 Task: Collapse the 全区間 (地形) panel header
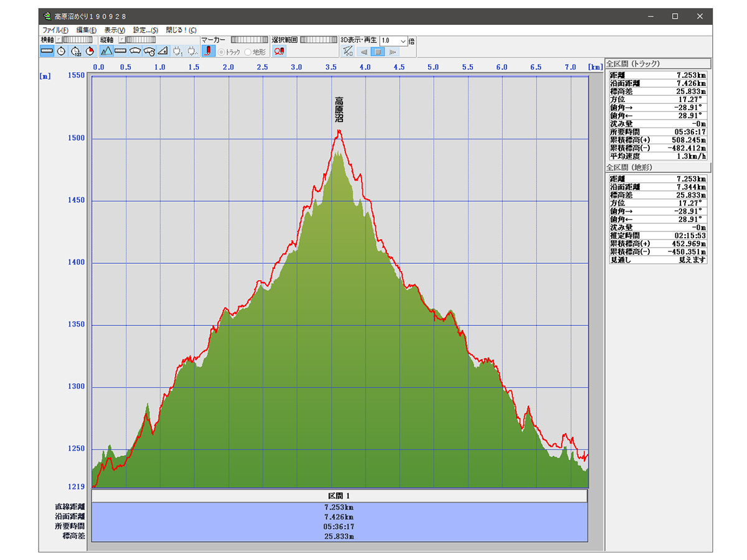pos(658,168)
